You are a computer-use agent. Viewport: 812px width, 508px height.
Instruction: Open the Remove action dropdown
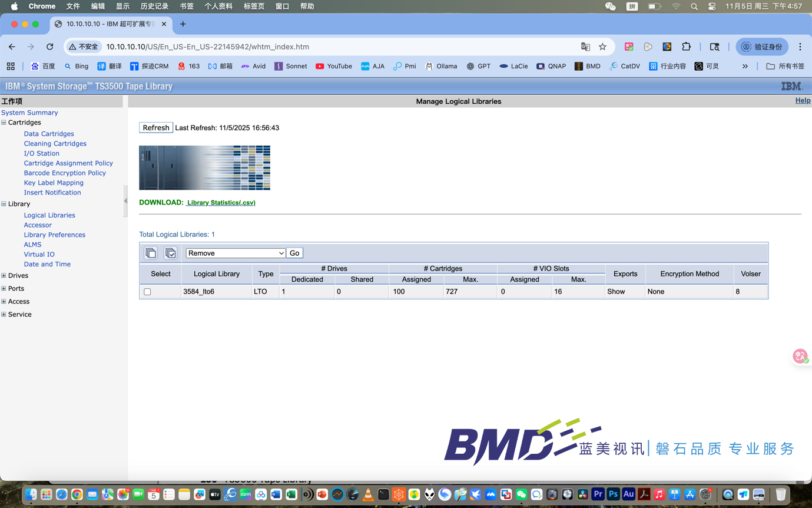[x=236, y=253]
